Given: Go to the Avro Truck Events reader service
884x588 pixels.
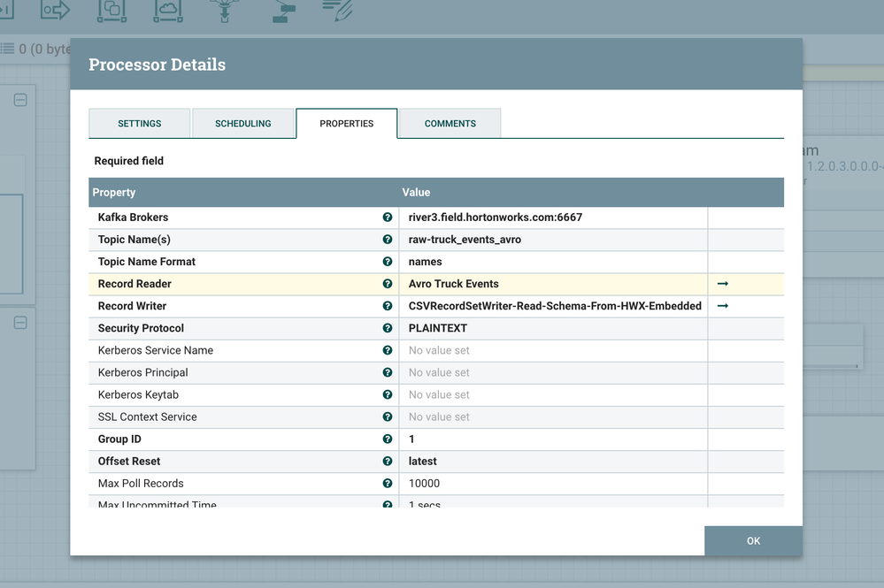Looking at the screenshot, I should click(723, 284).
